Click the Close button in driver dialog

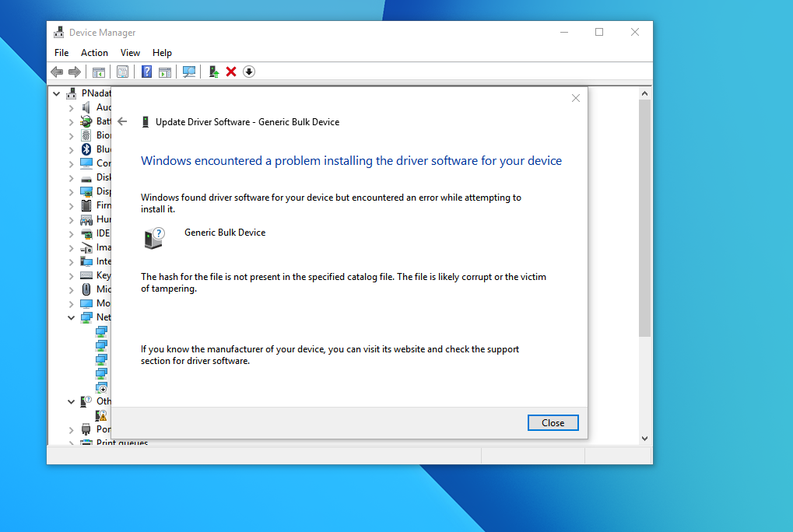[x=553, y=423]
